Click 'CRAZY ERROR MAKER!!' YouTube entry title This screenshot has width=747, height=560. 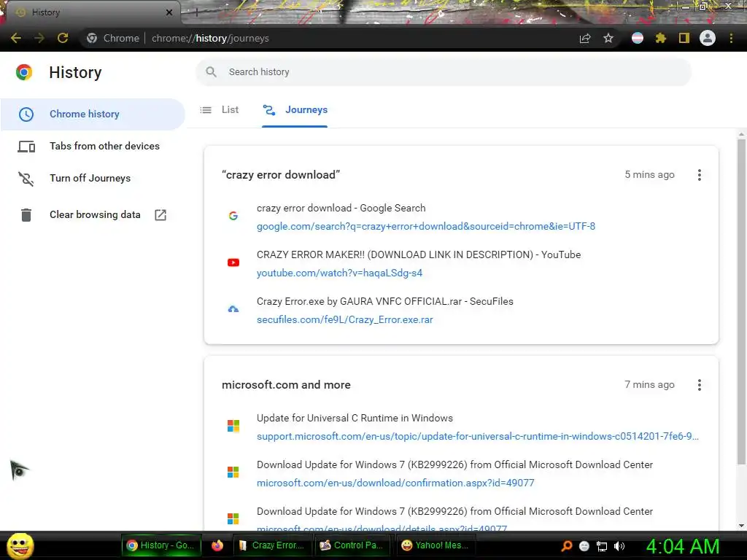pos(419,254)
